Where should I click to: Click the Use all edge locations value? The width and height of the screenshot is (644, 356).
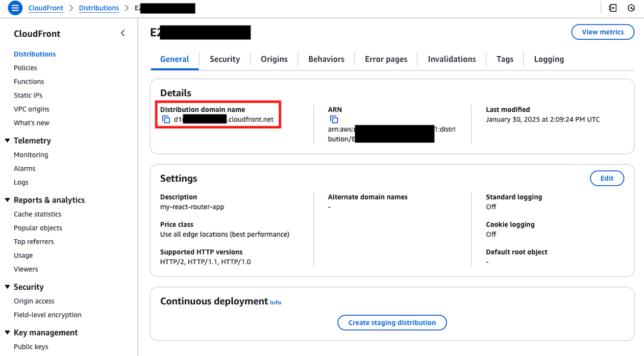click(225, 235)
